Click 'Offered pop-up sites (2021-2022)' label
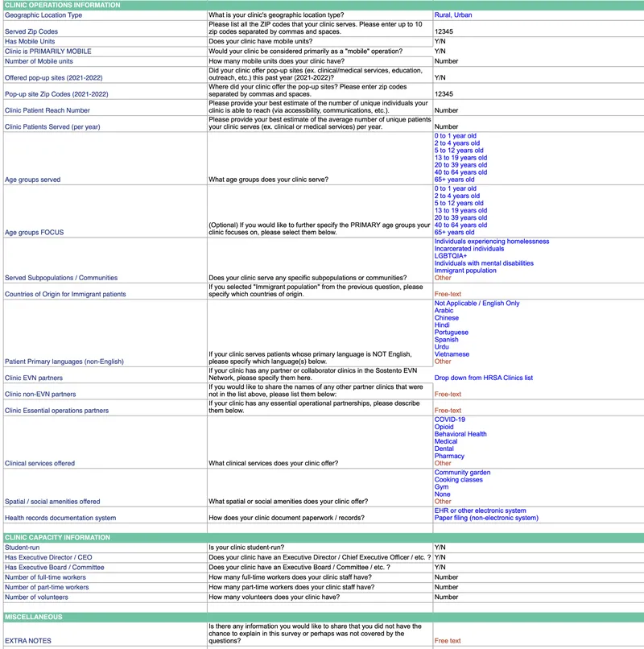 pos(54,78)
